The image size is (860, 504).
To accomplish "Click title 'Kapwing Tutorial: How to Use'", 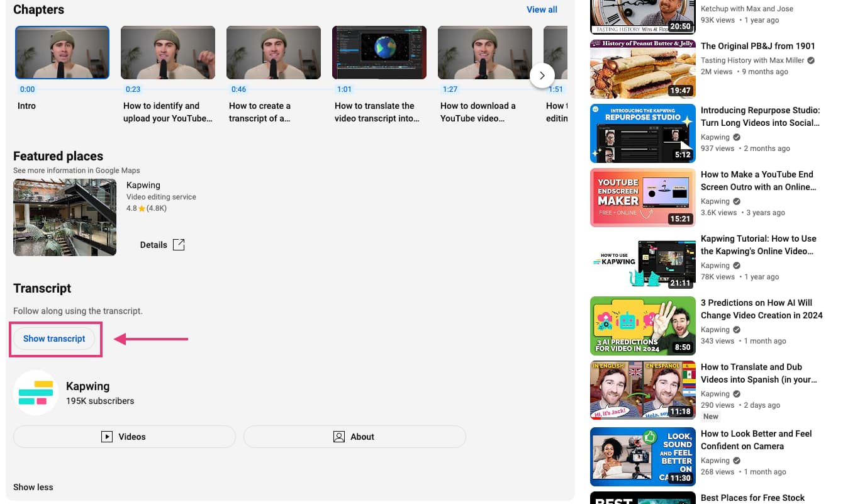I will tap(759, 245).
